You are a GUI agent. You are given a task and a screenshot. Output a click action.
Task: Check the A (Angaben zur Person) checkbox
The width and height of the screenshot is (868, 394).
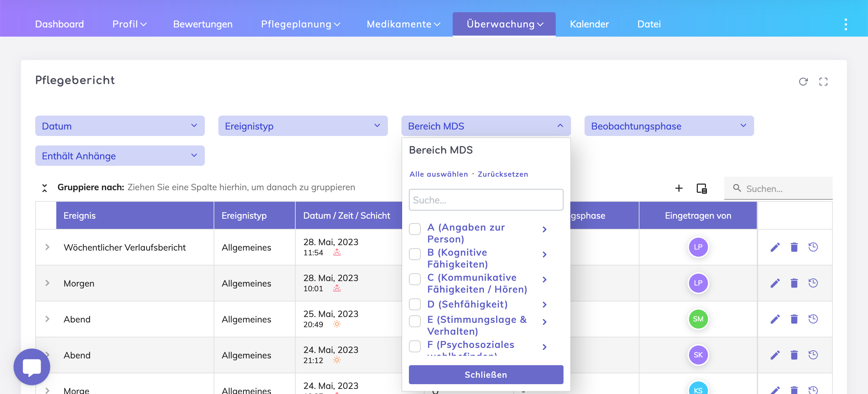pyautogui.click(x=415, y=229)
